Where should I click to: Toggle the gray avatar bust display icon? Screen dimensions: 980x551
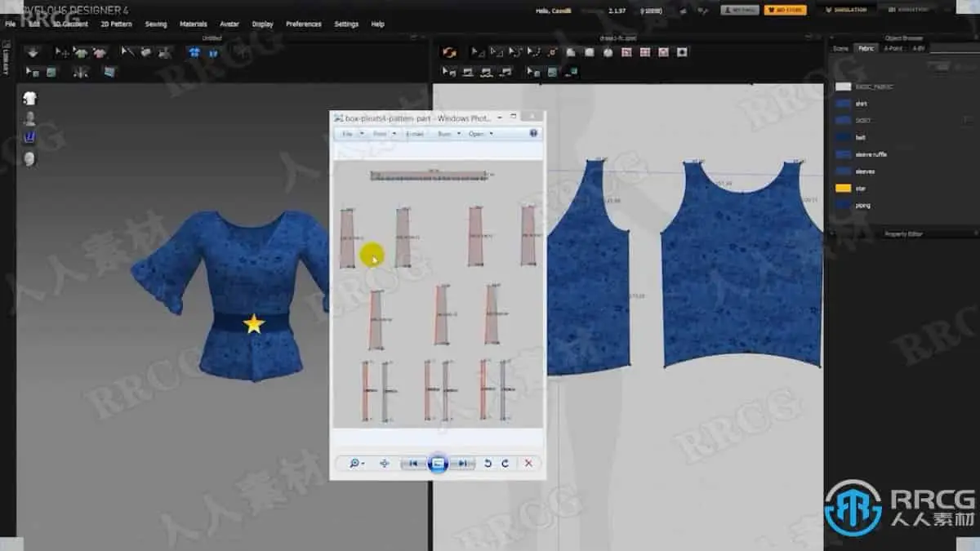[x=30, y=118]
